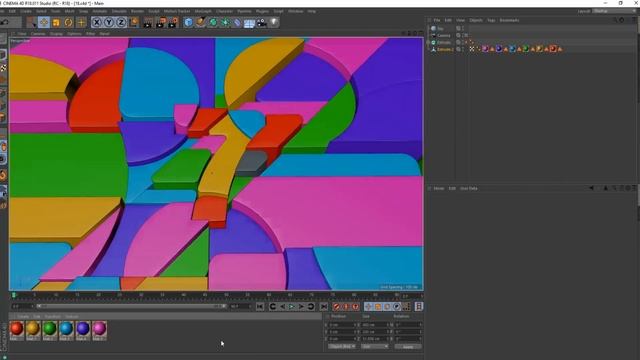Toggle visibility dots of Extrude.2 object
The image size is (640, 360).
463,49
